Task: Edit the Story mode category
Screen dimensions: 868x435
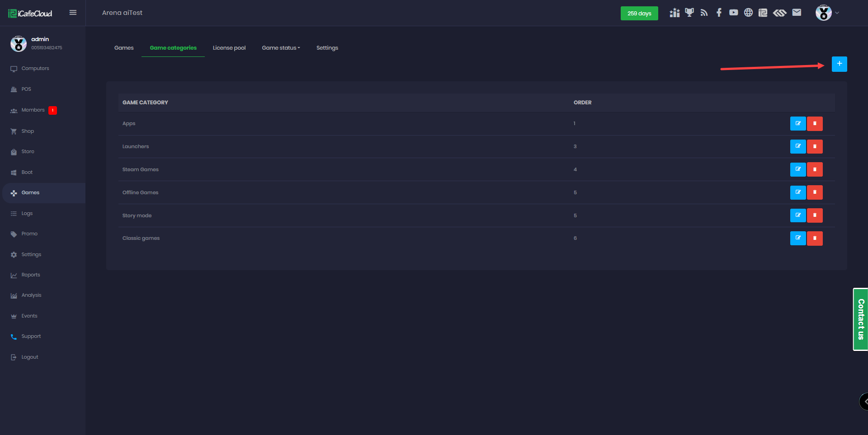Action: [x=798, y=215]
